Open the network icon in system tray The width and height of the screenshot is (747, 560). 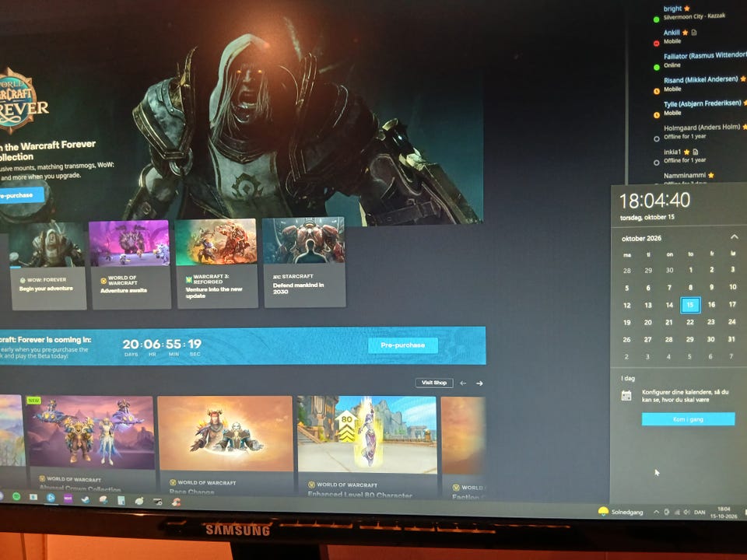pos(676,512)
